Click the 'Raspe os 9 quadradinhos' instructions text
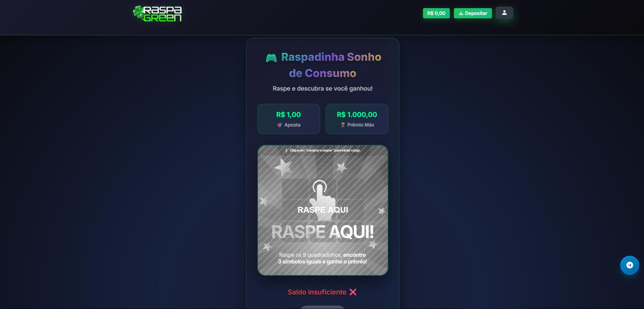Screen dimensions: 644x309 pos(323,258)
